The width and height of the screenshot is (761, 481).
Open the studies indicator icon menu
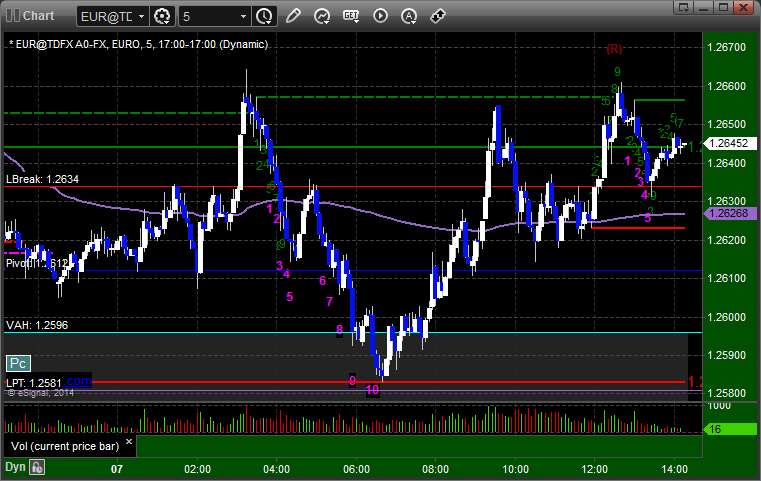tap(322, 16)
